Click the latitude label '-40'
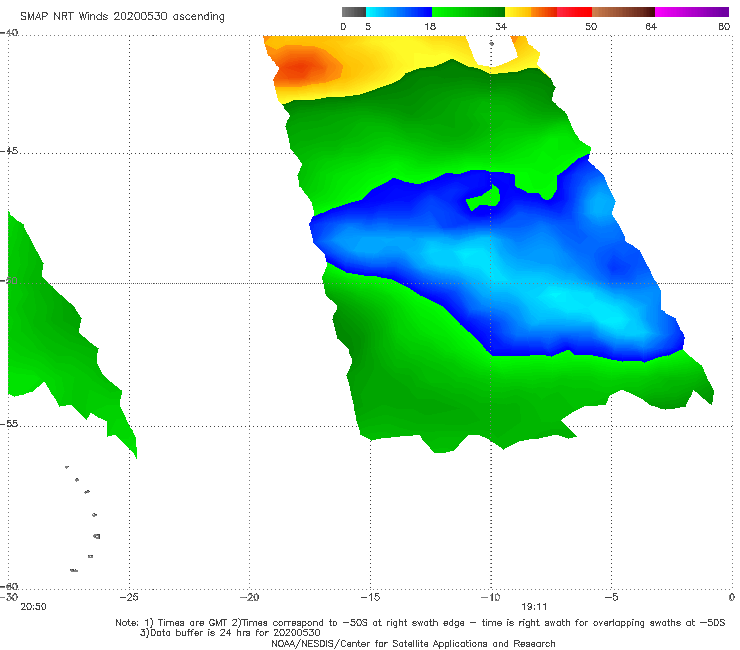740x650 pixels. click(x=9, y=33)
